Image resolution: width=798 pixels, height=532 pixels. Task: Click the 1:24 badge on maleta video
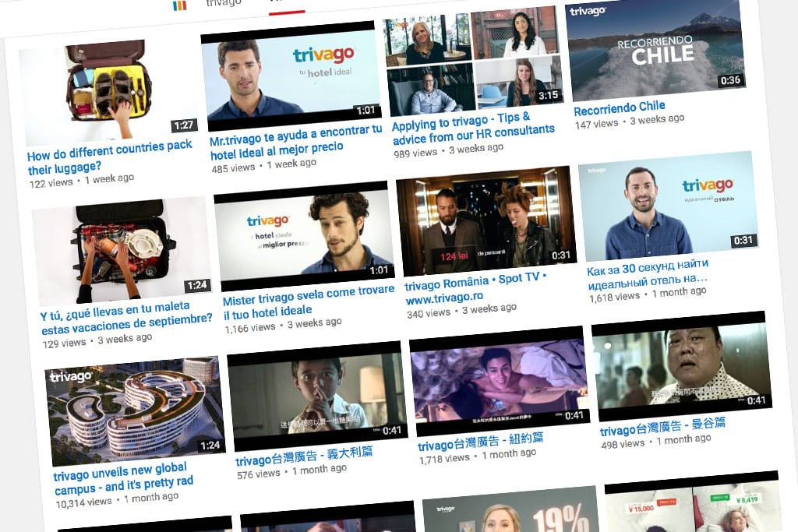coord(197,285)
